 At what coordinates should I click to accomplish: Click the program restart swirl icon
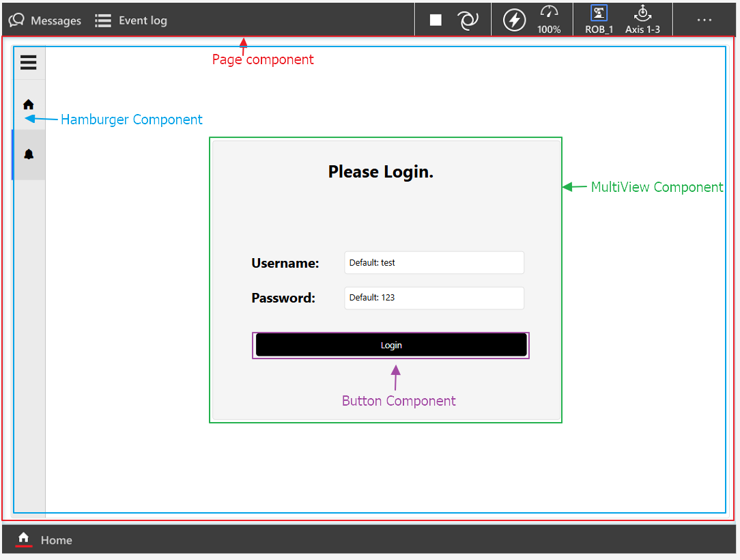click(x=468, y=20)
